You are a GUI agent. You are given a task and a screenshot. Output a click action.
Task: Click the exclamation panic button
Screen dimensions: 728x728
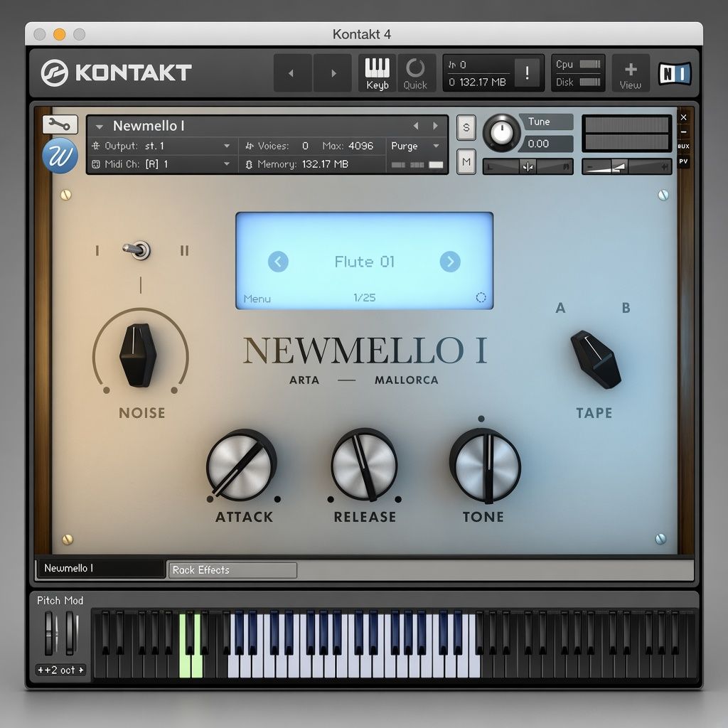click(x=527, y=73)
